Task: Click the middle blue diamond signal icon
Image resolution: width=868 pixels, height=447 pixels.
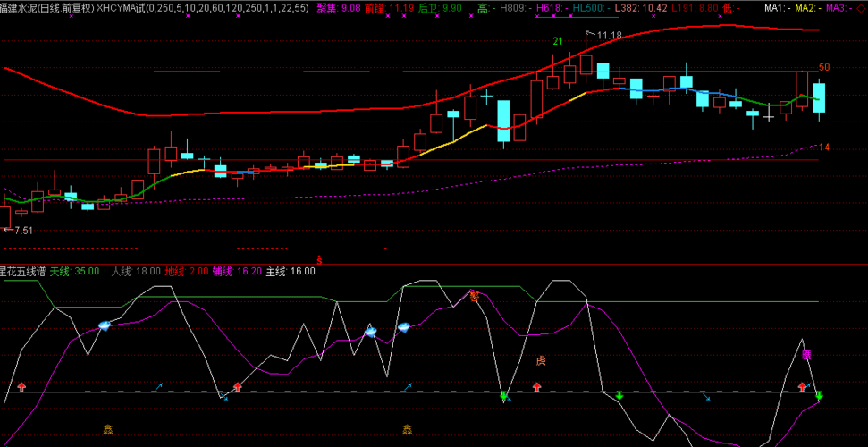Action: (x=370, y=333)
